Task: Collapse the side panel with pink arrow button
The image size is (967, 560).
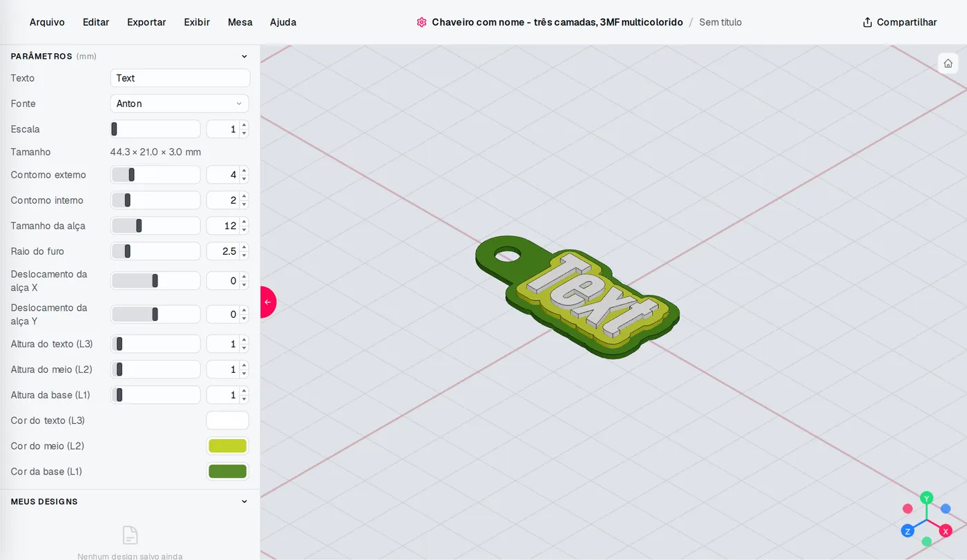Action: click(268, 302)
